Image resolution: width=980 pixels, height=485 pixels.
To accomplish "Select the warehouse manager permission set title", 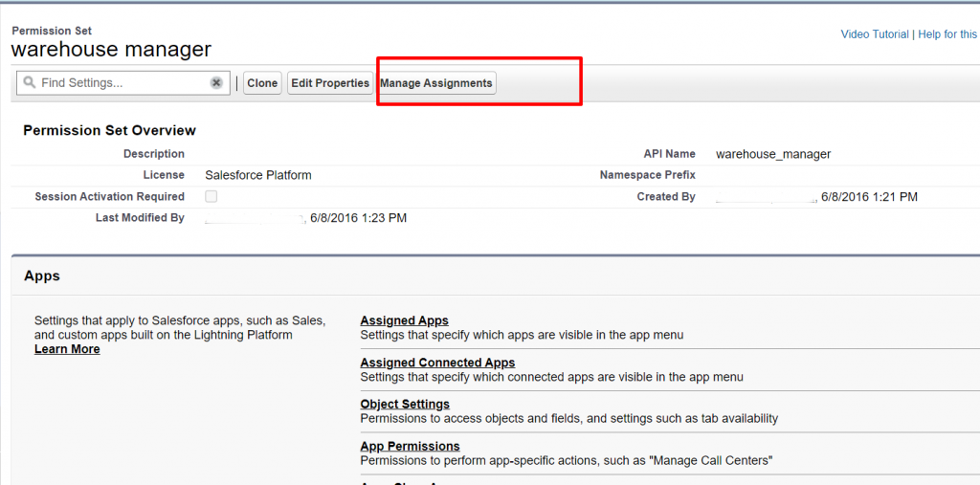I will pos(111,50).
